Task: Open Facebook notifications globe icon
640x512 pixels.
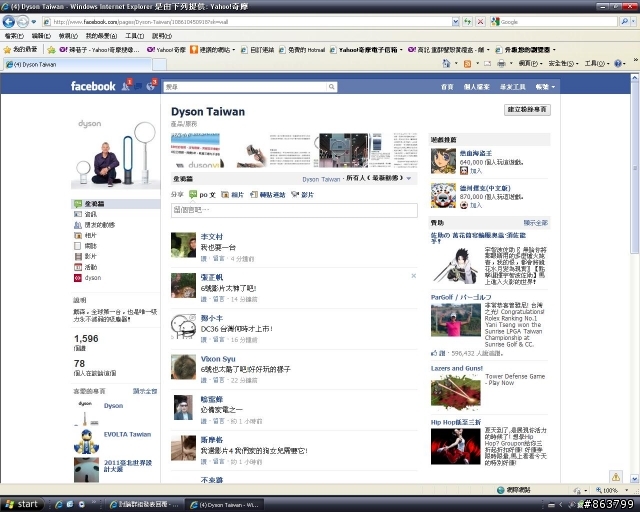Action: 151,85
